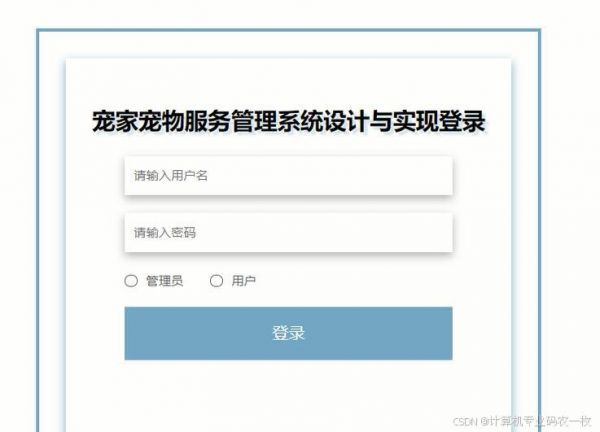Screen dimensions: 600x432
Task: Place cursor in the password placeholder text
Action: pos(165,233)
